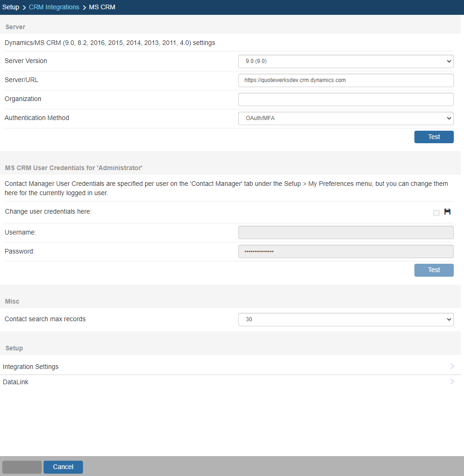Image resolution: width=464 pixels, height=476 pixels.
Task: Focus the Server/URL input field
Action: pos(346,81)
